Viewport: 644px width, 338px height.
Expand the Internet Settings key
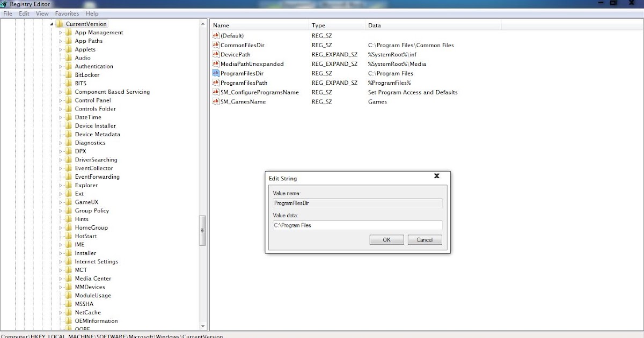point(60,261)
